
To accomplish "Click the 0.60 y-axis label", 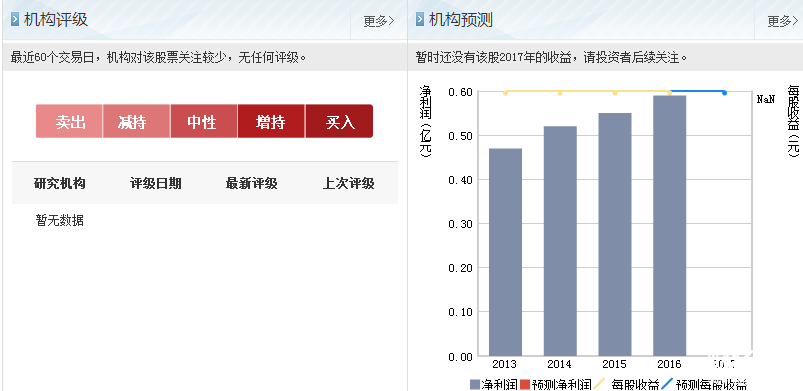I will pos(460,92).
